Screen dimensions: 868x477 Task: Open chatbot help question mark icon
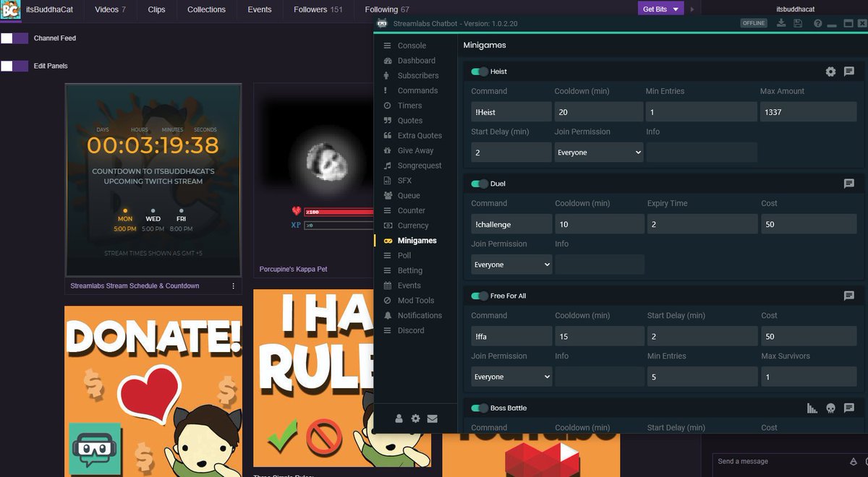pos(817,23)
